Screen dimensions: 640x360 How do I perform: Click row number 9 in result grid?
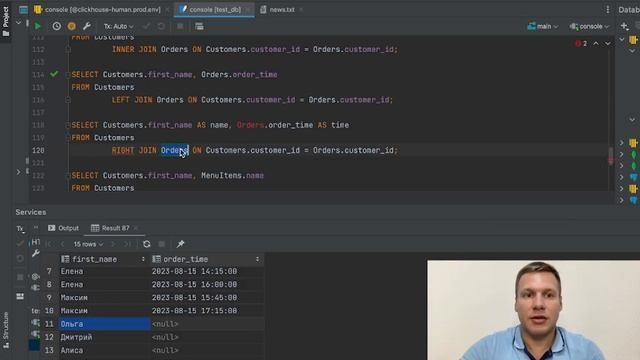(x=49, y=298)
